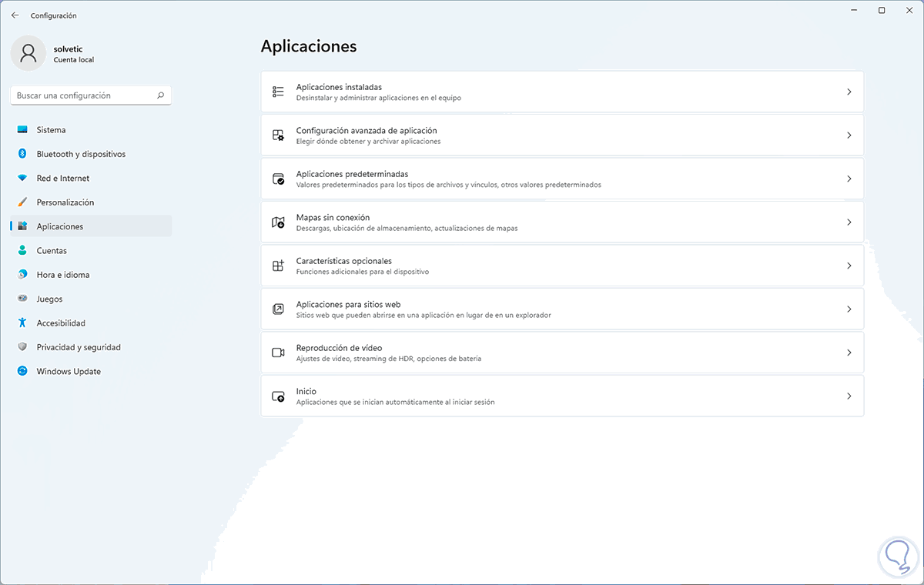Click the Windows Update sidebar icon
The height and width of the screenshot is (585, 924).
(x=22, y=371)
